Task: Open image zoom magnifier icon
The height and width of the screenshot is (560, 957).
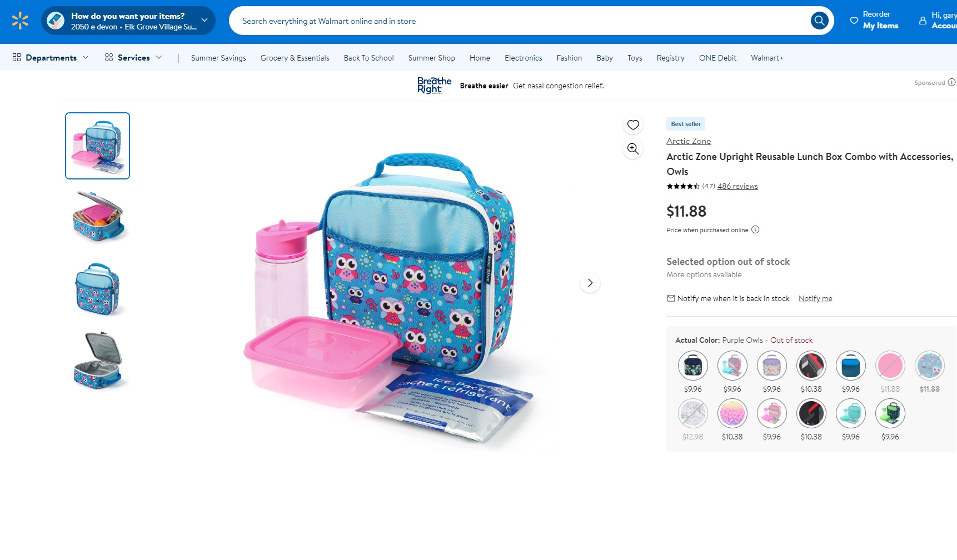Action: tap(633, 149)
